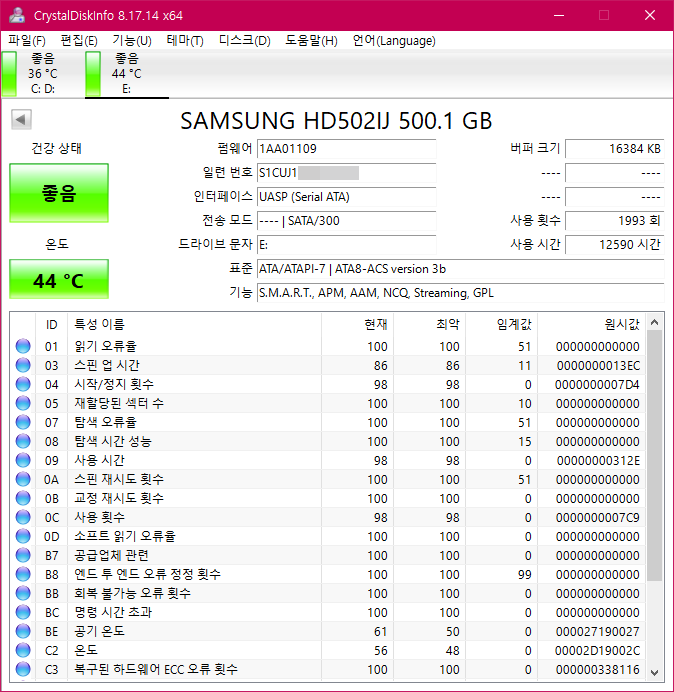Screen dimensions: 674x692
Task: Click status circle for BB 회복 불가능 오류 횟수
Action: click(23, 593)
